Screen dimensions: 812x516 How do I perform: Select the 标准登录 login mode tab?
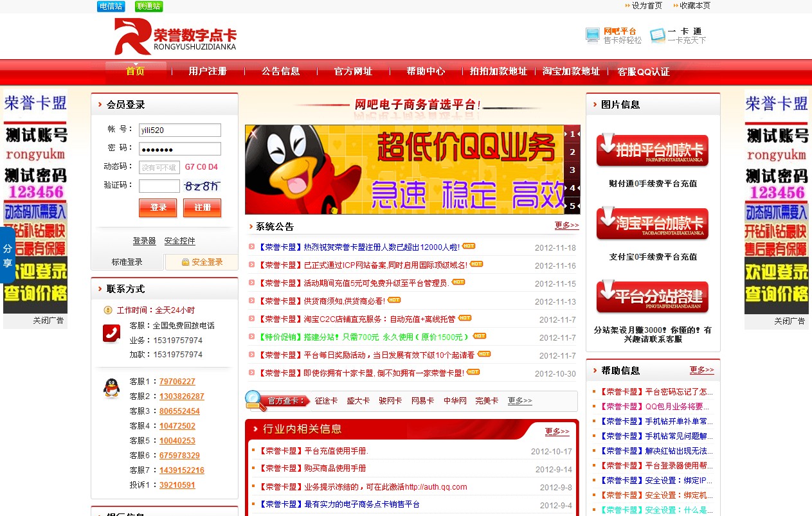[127, 262]
